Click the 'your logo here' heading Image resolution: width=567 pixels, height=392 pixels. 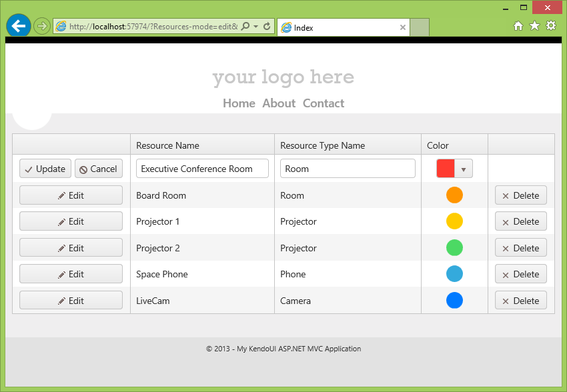(x=283, y=77)
